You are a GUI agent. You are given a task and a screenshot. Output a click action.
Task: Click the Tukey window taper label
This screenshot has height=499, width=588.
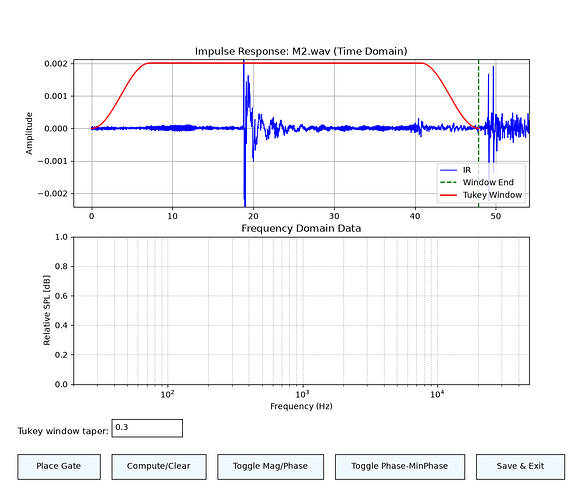[x=63, y=431]
